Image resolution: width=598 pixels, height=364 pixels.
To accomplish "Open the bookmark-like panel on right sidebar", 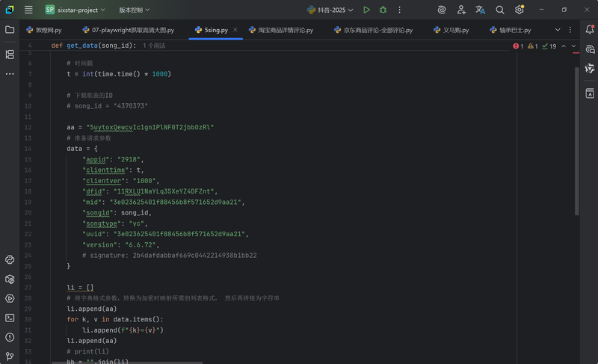I will coord(590,93).
